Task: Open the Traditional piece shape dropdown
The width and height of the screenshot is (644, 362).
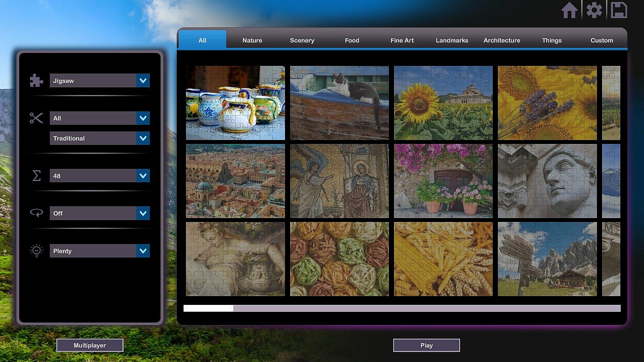Action: pos(100,138)
